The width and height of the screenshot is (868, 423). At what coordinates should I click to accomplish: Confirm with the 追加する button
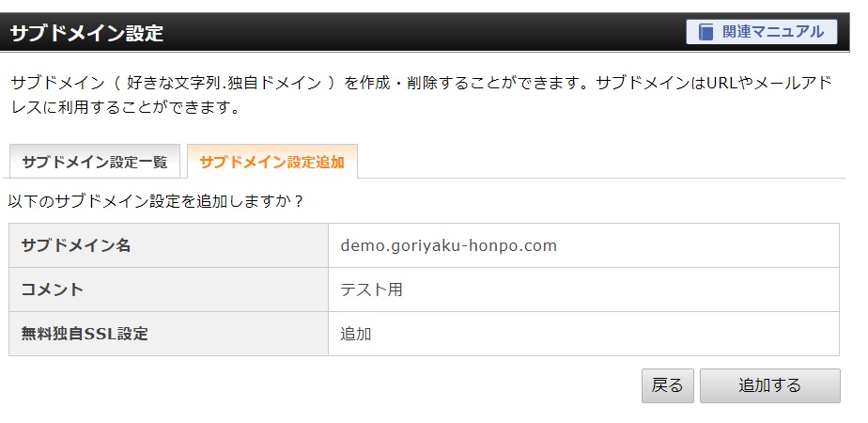pos(769,385)
